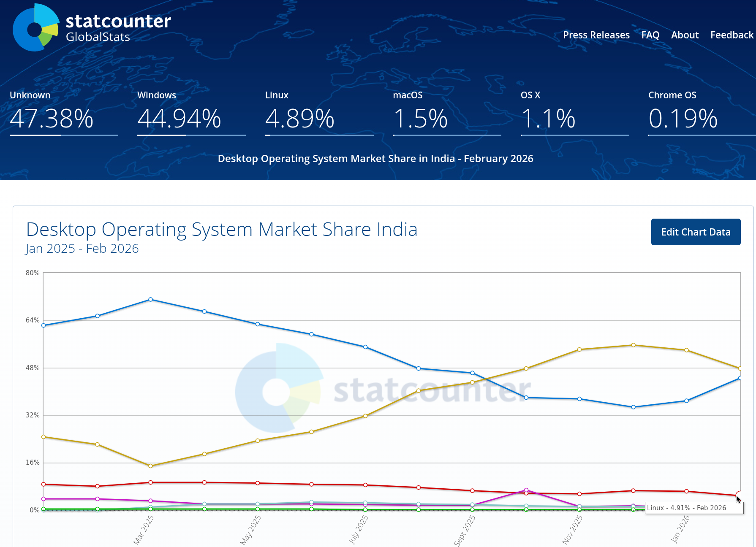Open the Feedback link
This screenshot has width=756, height=547.
tap(732, 35)
